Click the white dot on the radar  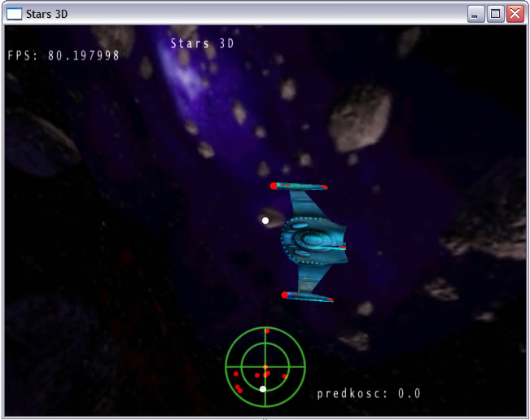(263, 389)
